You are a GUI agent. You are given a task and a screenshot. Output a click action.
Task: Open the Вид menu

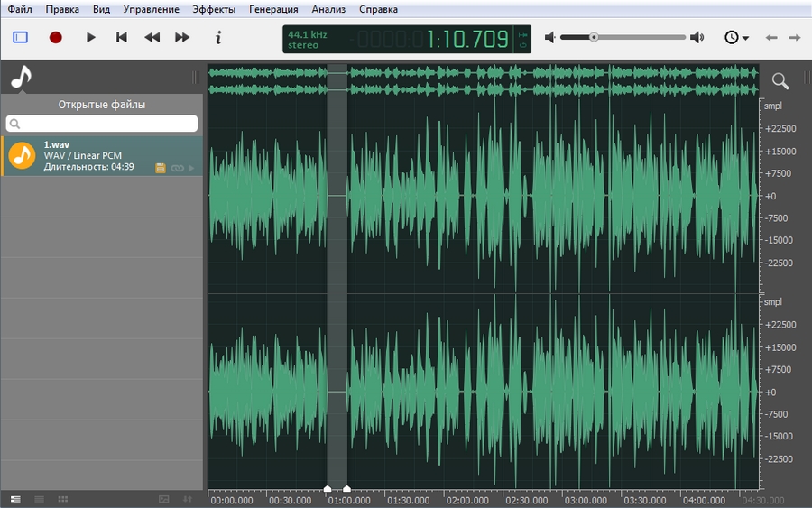coord(101,9)
